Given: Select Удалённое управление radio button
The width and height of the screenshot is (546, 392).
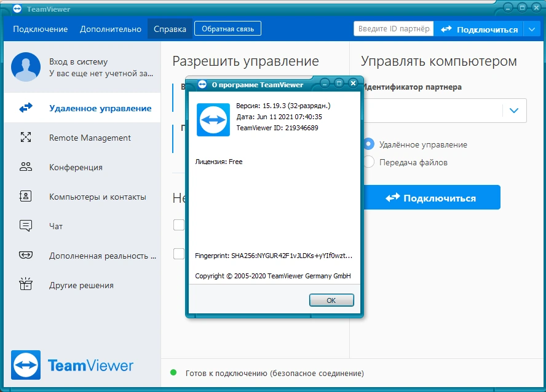Looking at the screenshot, I should point(368,144).
